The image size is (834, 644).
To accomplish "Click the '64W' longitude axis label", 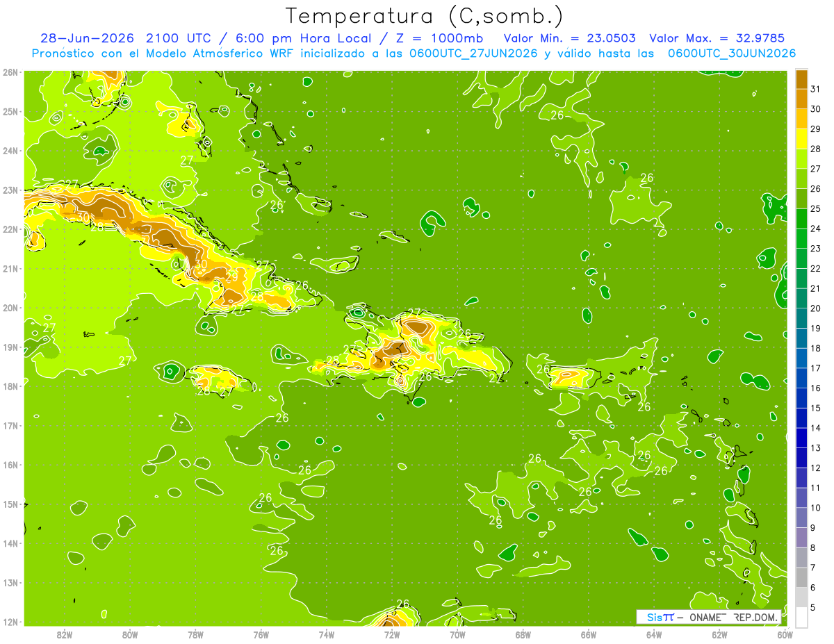I will tap(654, 634).
